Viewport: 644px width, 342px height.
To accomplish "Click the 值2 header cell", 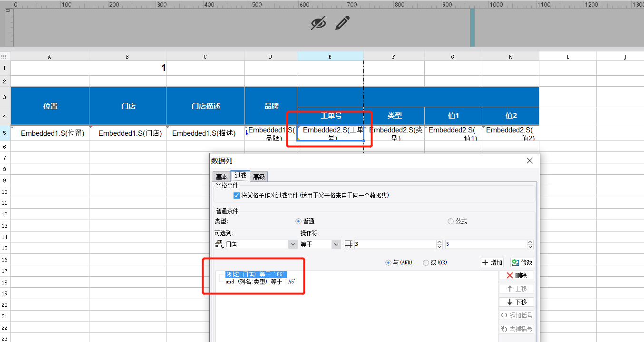I will [510, 116].
